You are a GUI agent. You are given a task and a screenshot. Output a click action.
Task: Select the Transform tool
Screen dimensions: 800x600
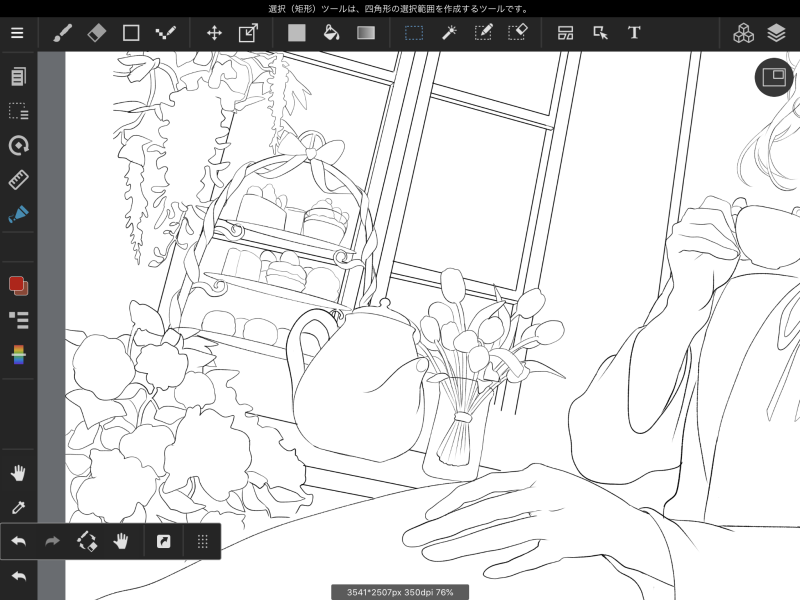[248, 33]
